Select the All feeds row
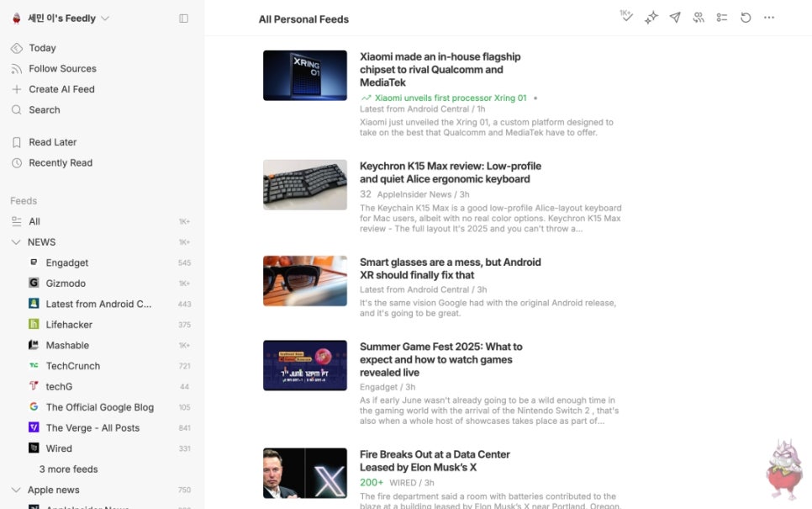Viewport: 812px width, 509px height. 102,221
